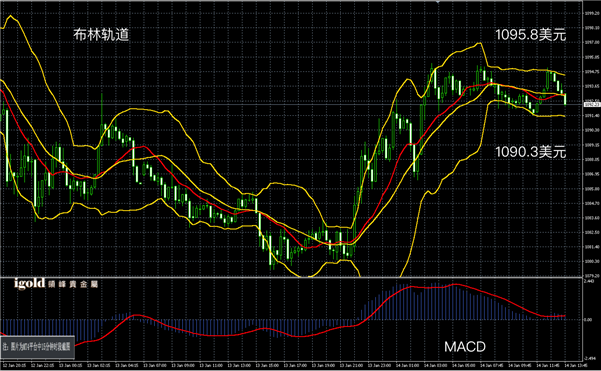601x371 pixels.
Task: Click the 布林轨道 chart label
Action: click(x=101, y=35)
